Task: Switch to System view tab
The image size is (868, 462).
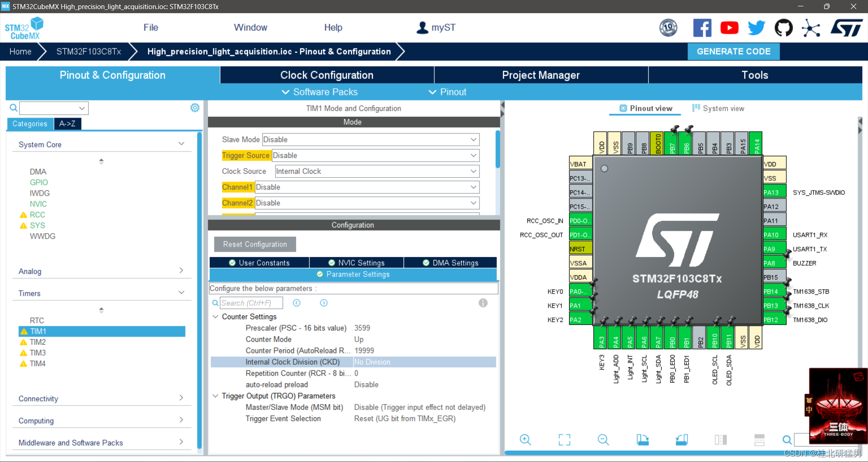Action: tap(718, 109)
